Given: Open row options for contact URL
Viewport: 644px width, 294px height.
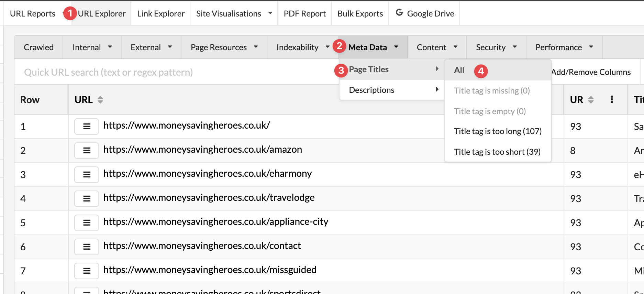Looking at the screenshot, I should pyautogui.click(x=87, y=247).
